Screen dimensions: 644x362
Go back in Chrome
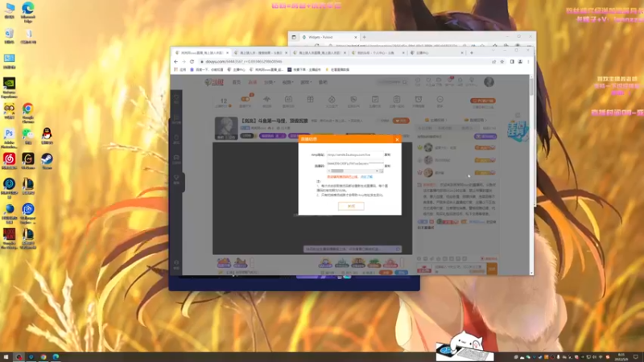click(176, 62)
